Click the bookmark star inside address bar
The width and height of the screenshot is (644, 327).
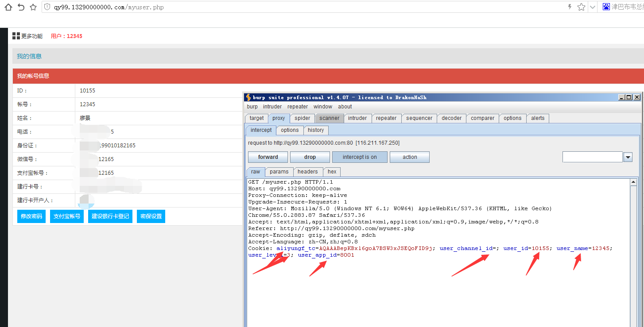click(x=581, y=7)
